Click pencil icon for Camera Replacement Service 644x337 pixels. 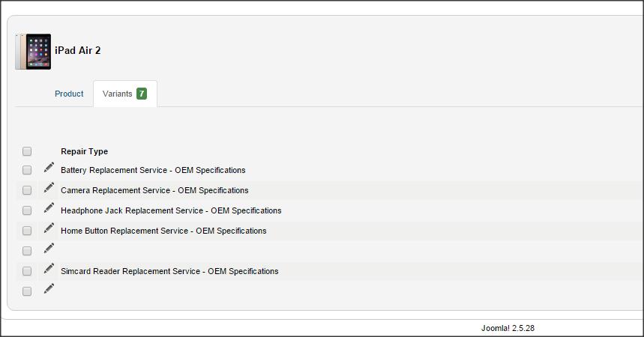pyautogui.click(x=49, y=187)
